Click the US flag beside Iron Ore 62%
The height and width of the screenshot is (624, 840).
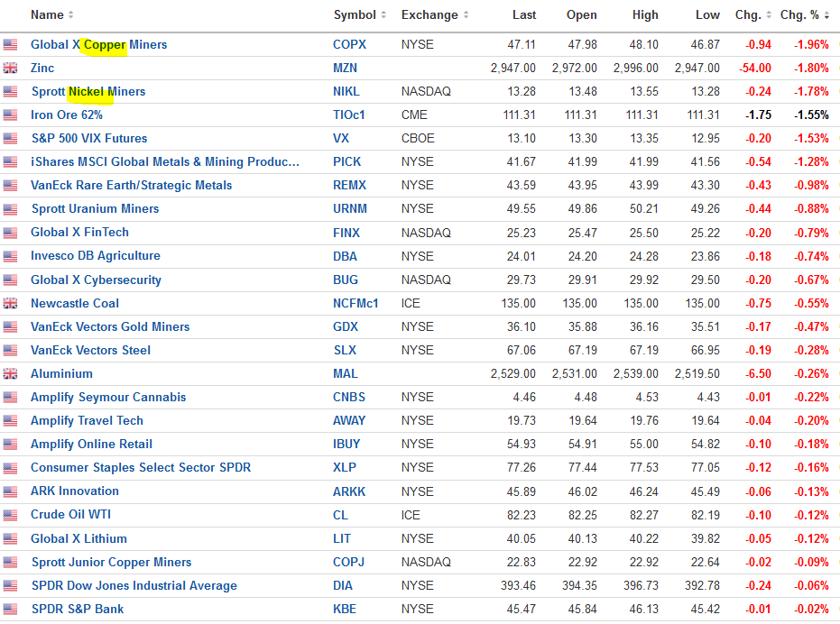click(10, 115)
